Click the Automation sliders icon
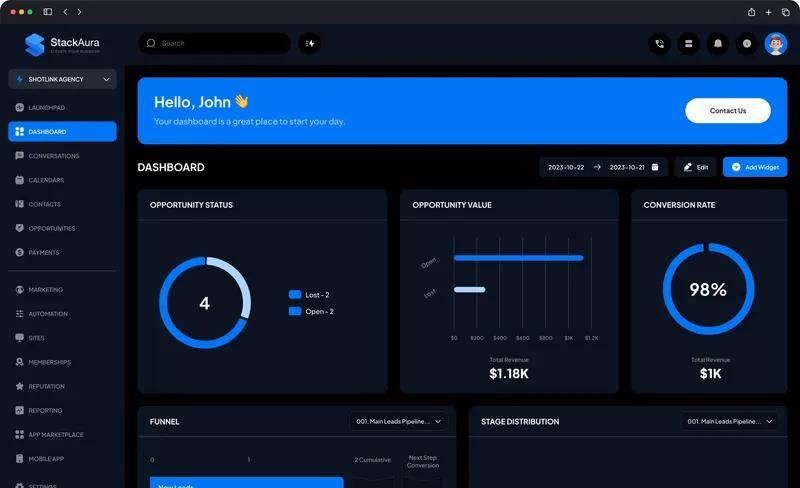 click(19, 313)
